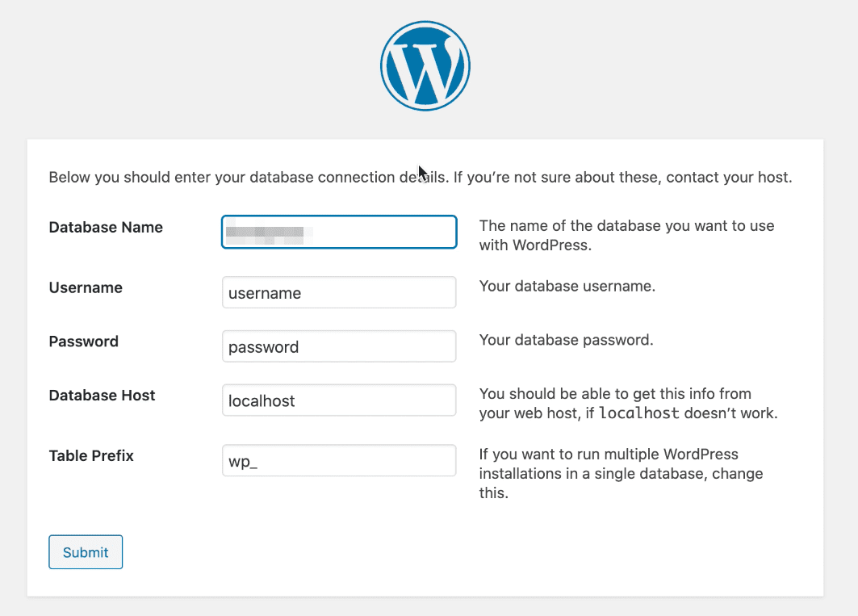Viewport: 858px width, 616px height.
Task: Click the Database Host label
Action: coord(102,395)
